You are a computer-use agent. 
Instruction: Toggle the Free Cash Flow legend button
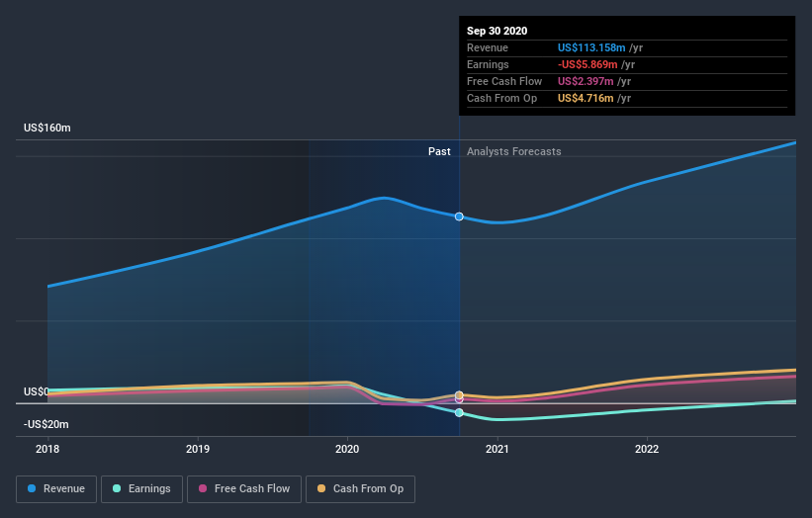[x=244, y=489]
